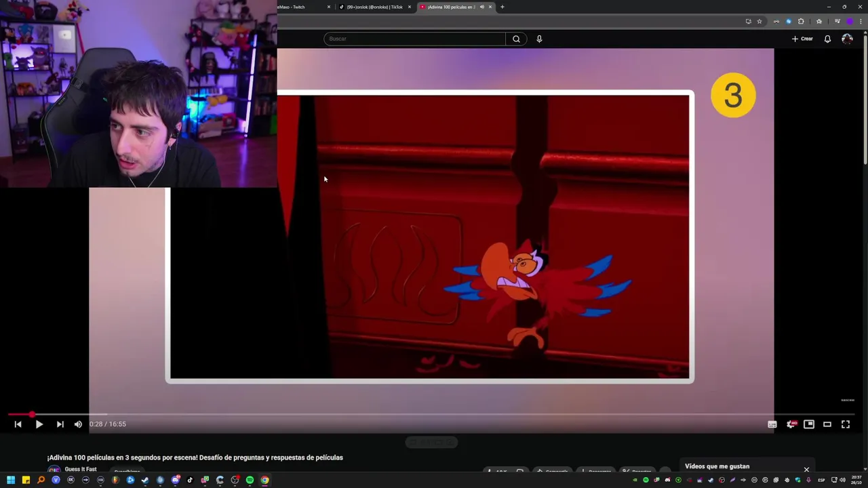Image resolution: width=868 pixels, height=488 pixels.
Task: Open the YouTube account avatar menu
Action: 847,39
